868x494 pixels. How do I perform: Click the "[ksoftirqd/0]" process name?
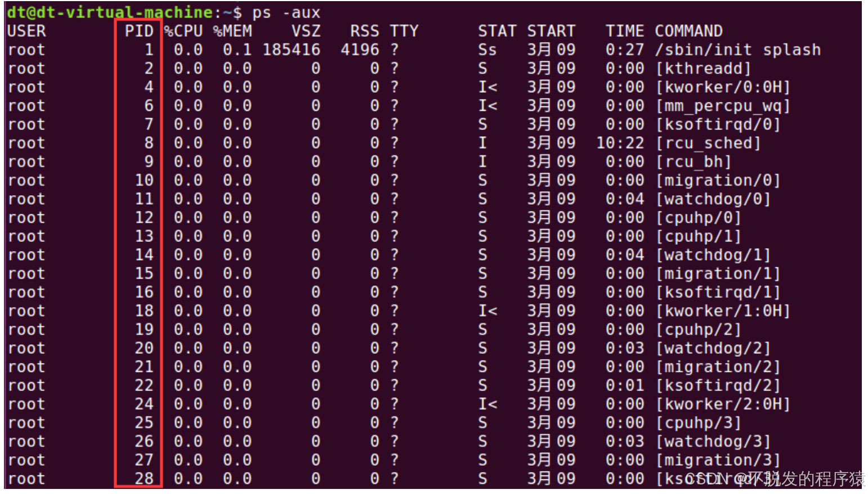coord(718,124)
